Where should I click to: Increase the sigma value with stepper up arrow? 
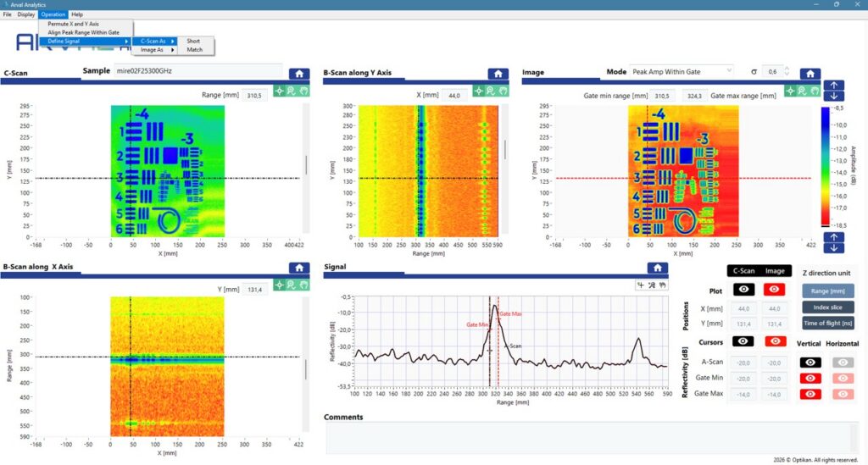(787, 69)
